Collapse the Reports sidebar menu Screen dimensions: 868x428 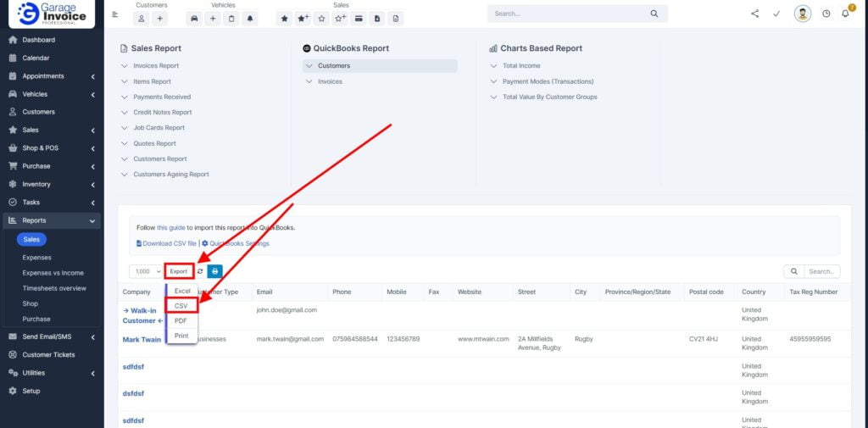point(52,220)
